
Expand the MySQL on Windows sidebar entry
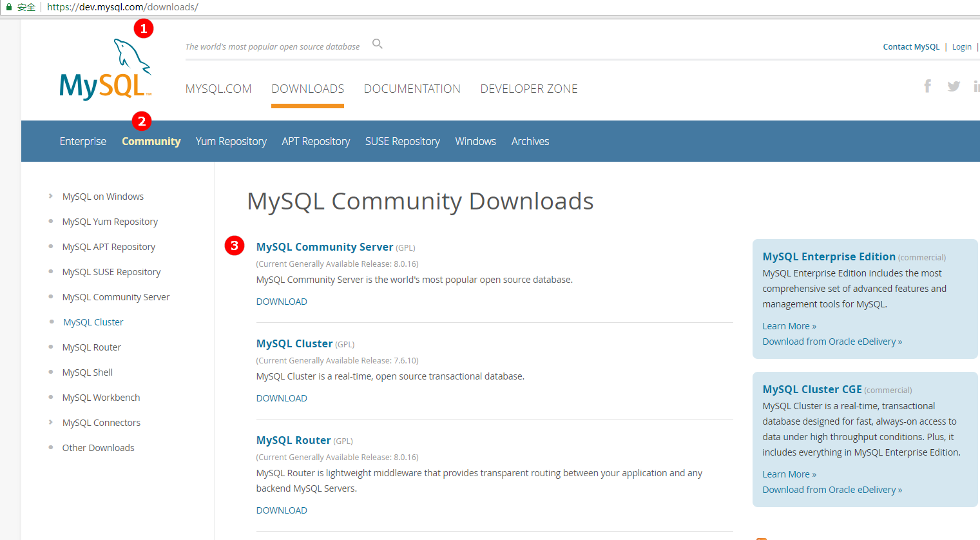tap(102, 196)
